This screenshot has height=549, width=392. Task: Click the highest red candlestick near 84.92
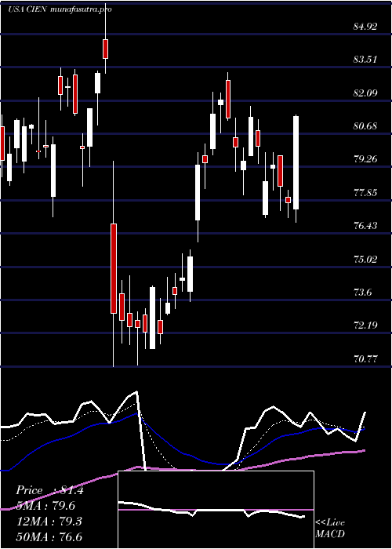click(105, 49)
